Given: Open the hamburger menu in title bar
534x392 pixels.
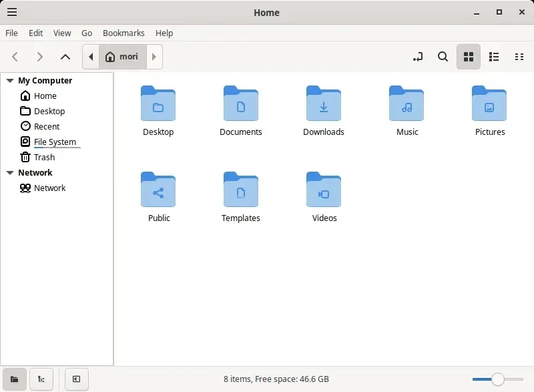Looking at the screenshot, I should click(x=12, y=12).
